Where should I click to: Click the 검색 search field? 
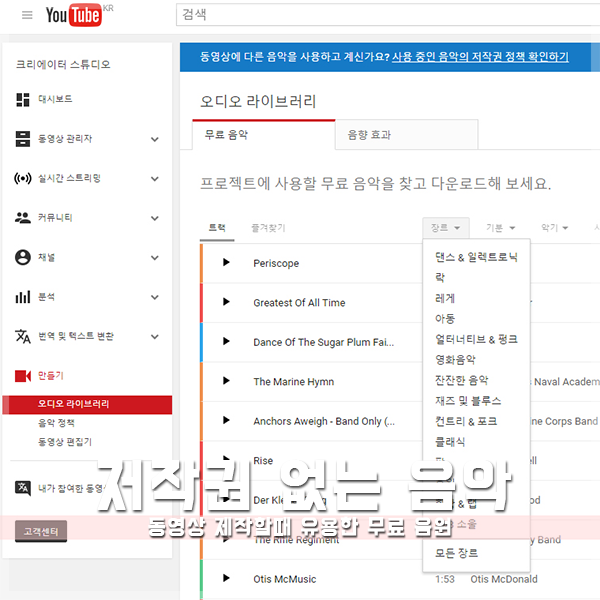coord(388,15)
